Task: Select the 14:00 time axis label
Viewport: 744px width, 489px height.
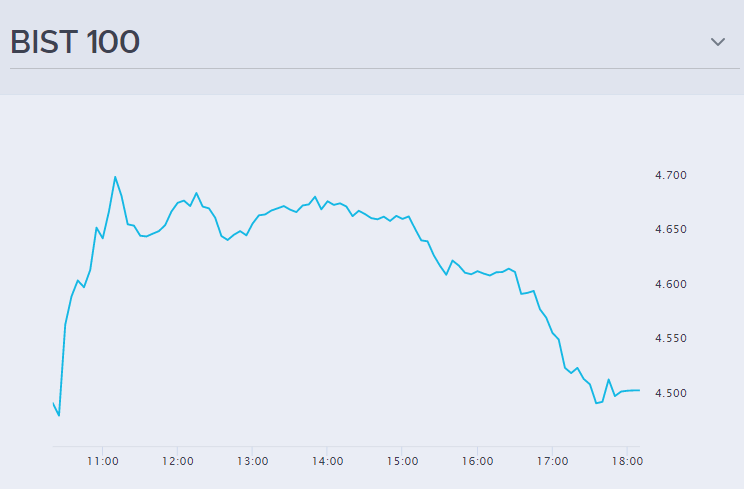Action: coord(327,461)
